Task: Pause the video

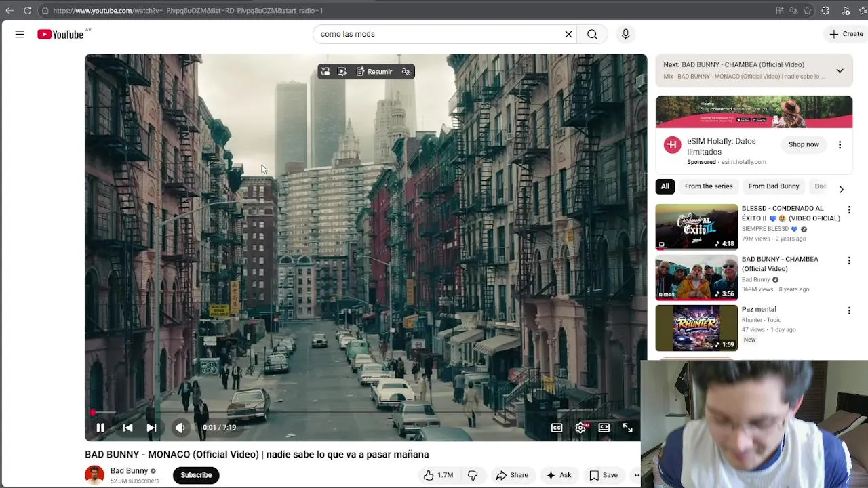Action: [x=100, y=428]
